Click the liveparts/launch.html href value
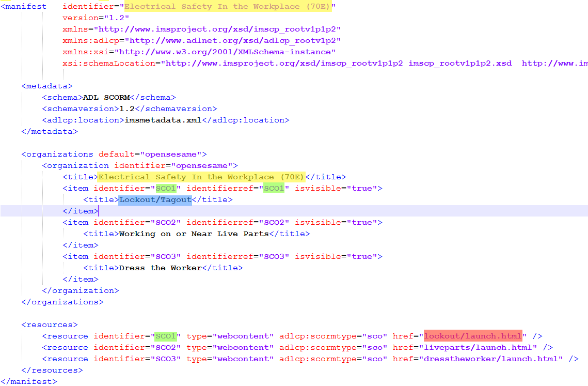The width and height of the screenshot is (588, 386). pos(480,348)
